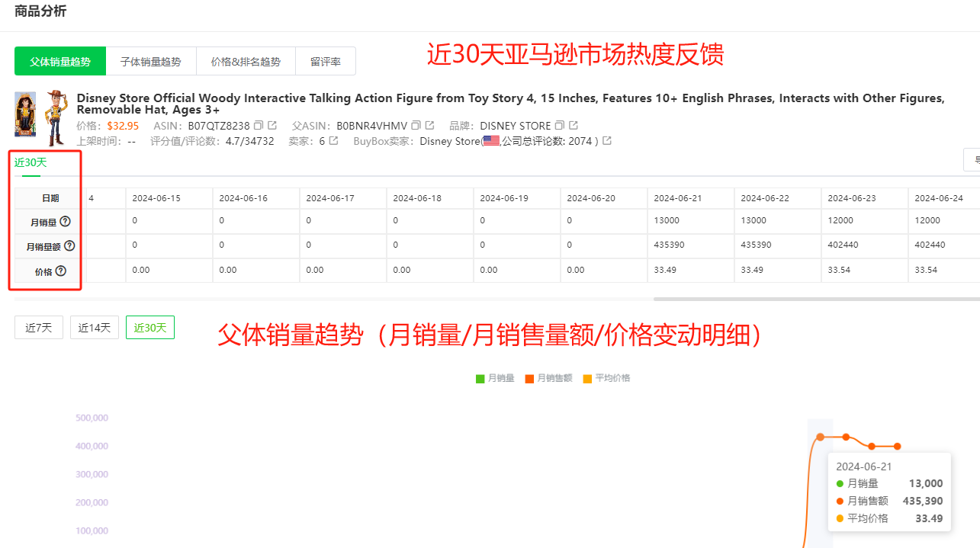The image size is (980, 548).
Task: Open BuyBox seller Disney Store link icon
Action: (607, 141)
